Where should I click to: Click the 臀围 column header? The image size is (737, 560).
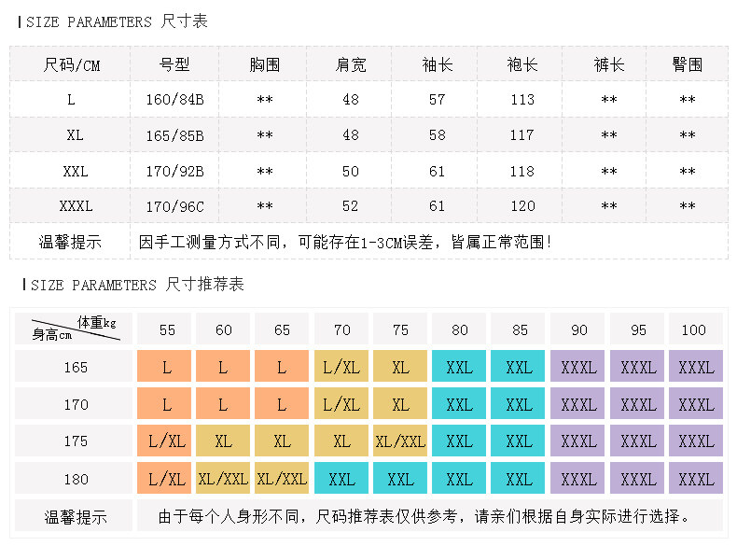pyautogui.click(x=688, y=64)
